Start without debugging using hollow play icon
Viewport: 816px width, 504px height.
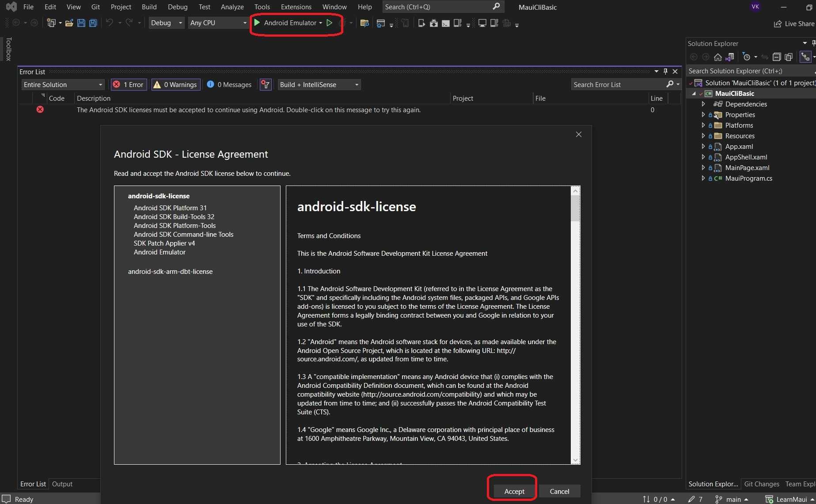click(x=330, y=23)
